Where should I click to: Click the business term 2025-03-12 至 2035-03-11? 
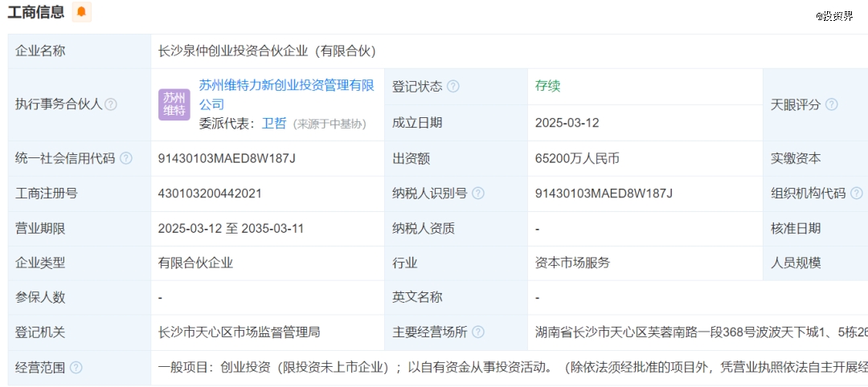pyautogui.click(x=231, y=228)
